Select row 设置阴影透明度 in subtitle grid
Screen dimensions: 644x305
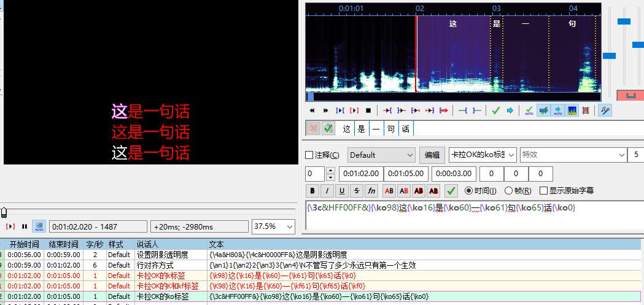click(x=320, y=255)
